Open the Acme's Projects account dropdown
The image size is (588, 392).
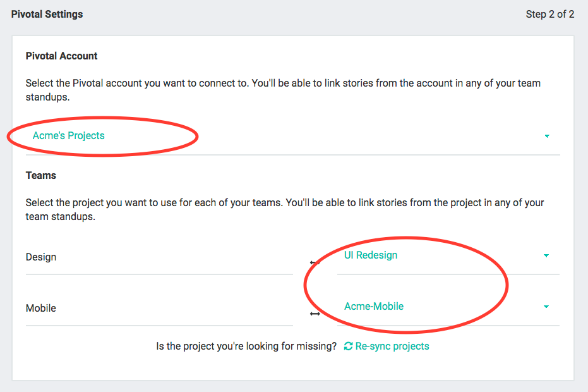293,136
